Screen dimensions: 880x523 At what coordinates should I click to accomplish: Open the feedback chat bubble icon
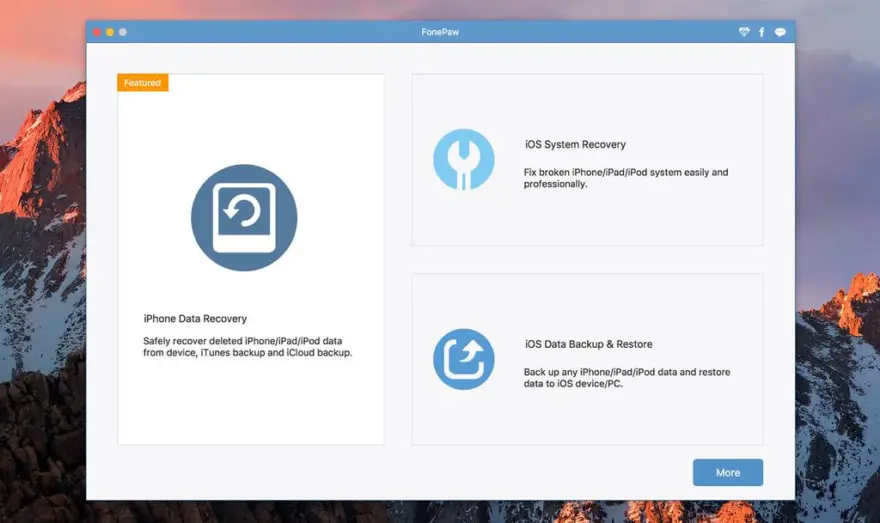[x=780, y=32]
